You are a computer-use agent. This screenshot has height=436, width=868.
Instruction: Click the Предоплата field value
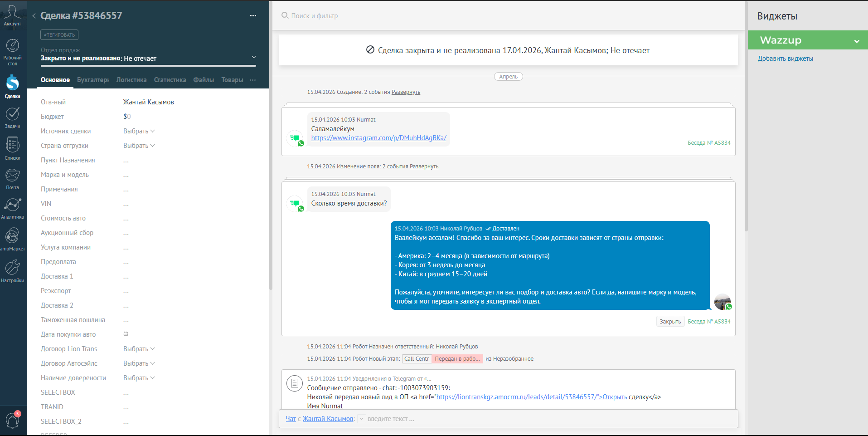click(x=126, y=262)
